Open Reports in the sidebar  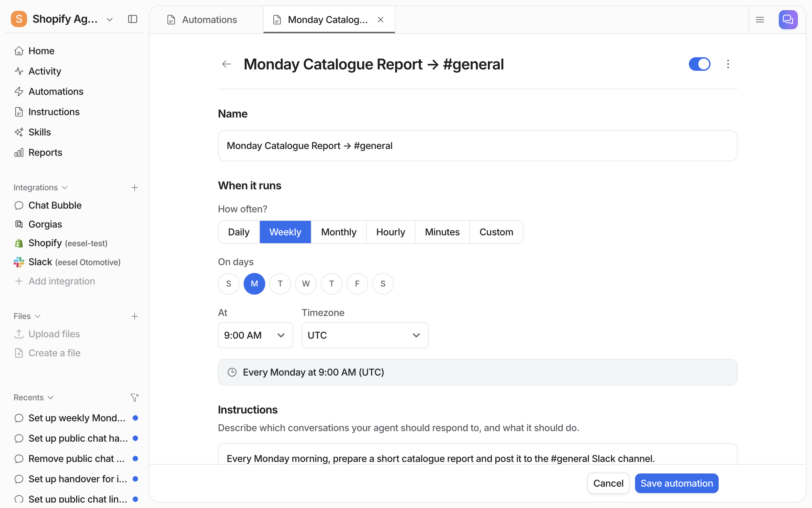45,152
